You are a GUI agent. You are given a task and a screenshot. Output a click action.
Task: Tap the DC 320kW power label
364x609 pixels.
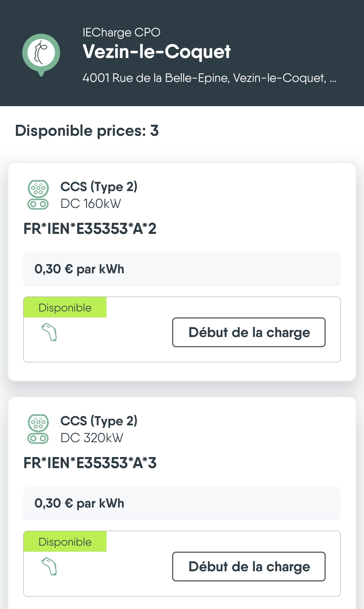[x=92, y=438]
